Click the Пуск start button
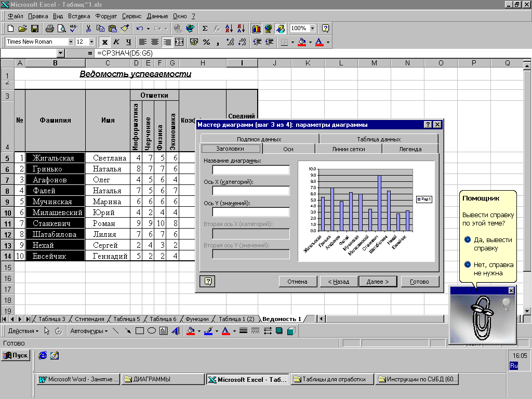532x399 pixels. pos(16,355)
